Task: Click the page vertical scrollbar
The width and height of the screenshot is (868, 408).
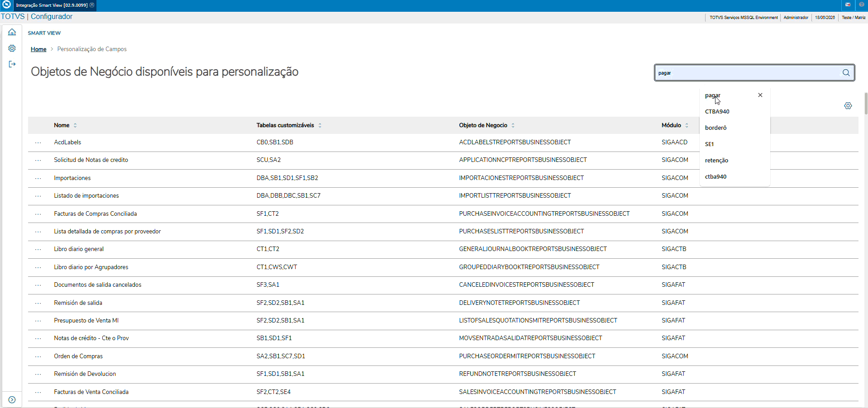Action: point(866,104)
